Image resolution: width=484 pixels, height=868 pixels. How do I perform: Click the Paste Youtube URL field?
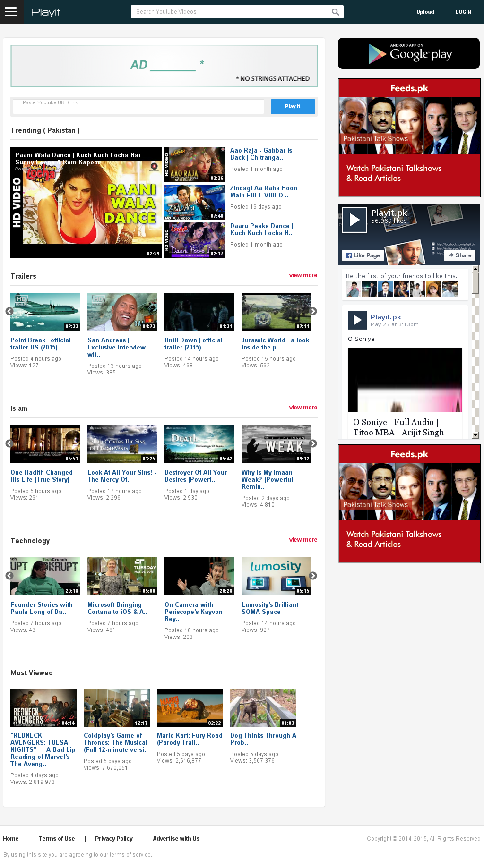138,107
